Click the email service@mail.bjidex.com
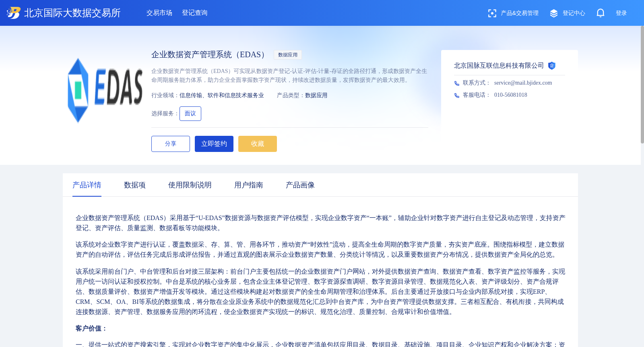 click(x=523, y=83)
